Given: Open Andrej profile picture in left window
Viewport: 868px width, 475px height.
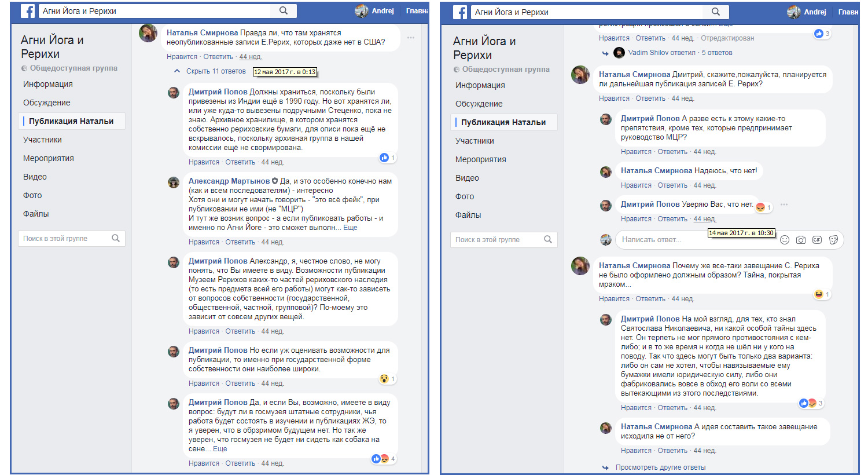Looking at the screenshot, I should (361, 10).
